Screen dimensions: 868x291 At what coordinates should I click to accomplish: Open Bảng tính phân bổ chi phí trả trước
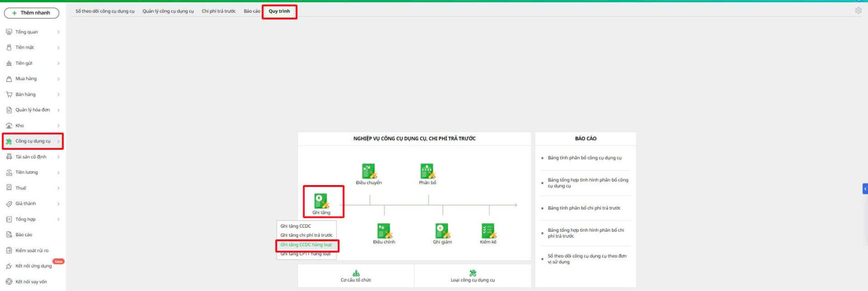pyautogui.click(x=584, y=208)
